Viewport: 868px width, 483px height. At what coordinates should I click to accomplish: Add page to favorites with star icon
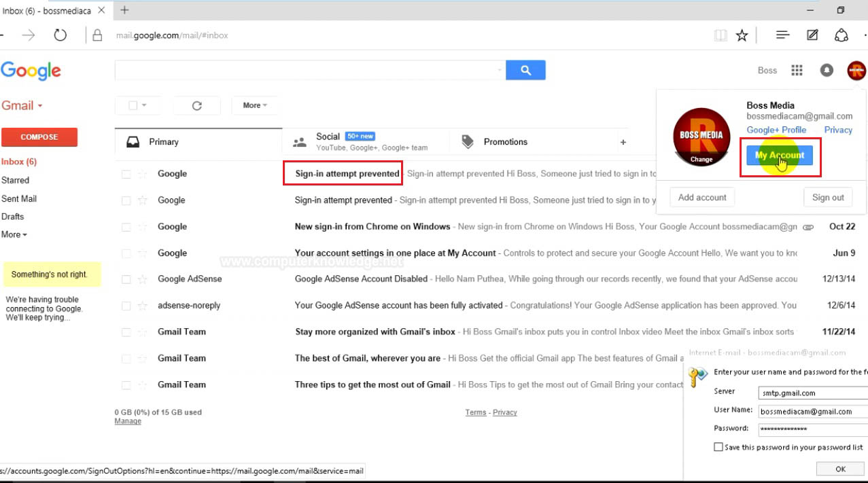742,35
